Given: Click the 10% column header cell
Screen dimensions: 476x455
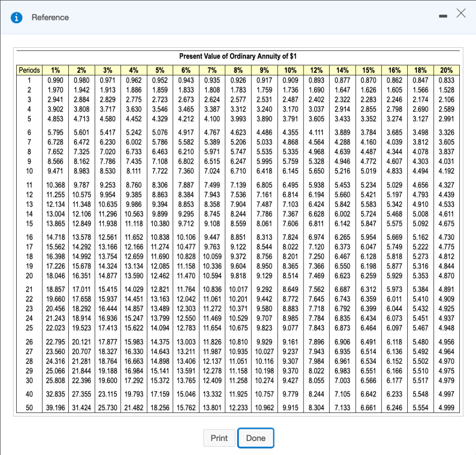Looking at the screenshot, I should [x=290, y=70].
